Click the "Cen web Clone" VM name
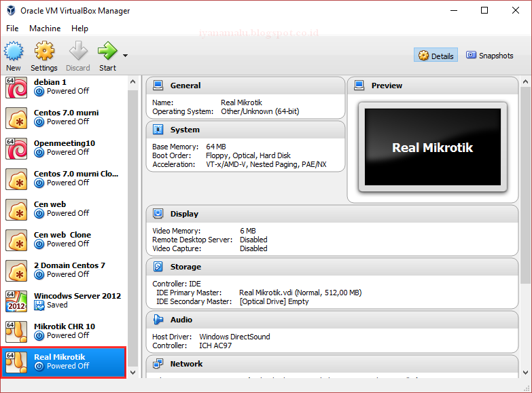Viewport: 532px width, 393px height. click(63, 235)
